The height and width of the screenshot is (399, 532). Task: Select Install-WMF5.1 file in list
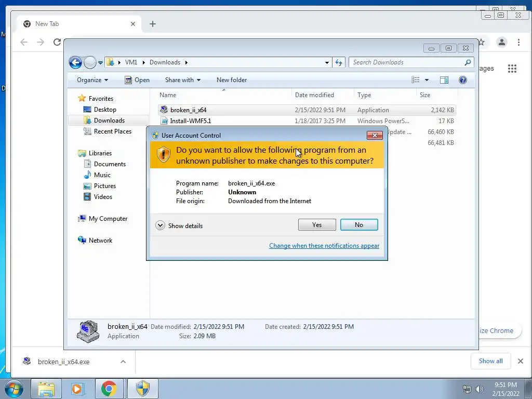307,121
